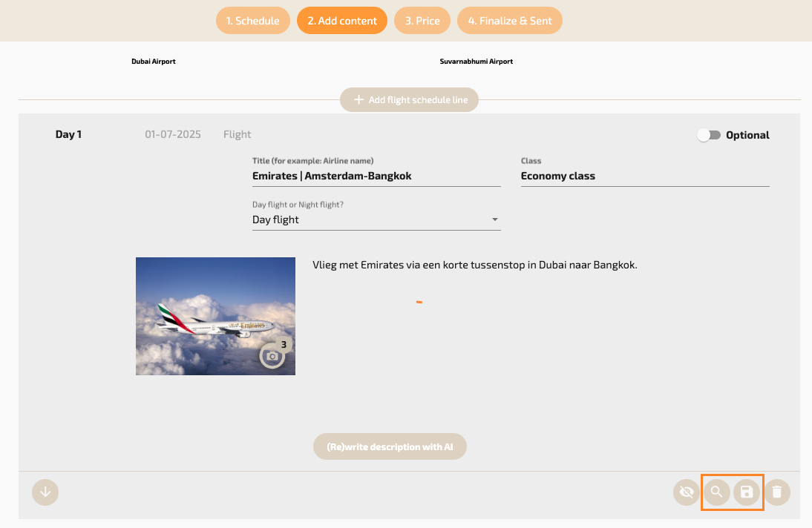
Task: Toggle the Optional switch
Action: point(708,135)
